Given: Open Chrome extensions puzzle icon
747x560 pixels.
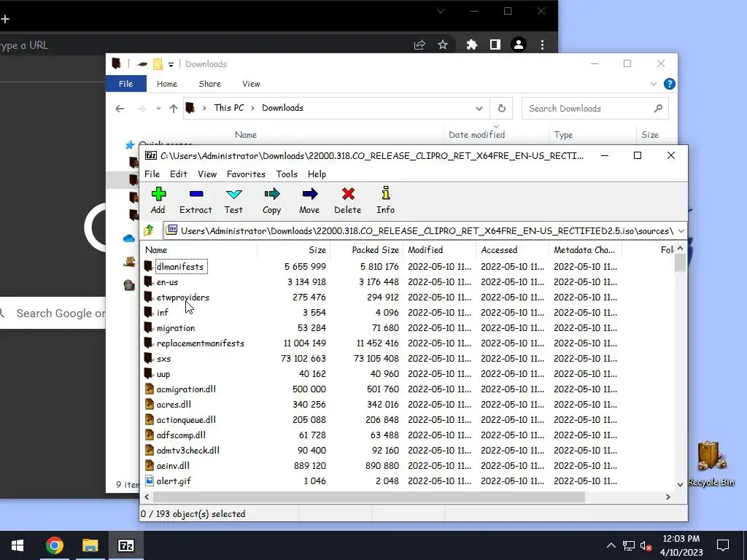Looking at the screenshot, I should tap(472, 44).
